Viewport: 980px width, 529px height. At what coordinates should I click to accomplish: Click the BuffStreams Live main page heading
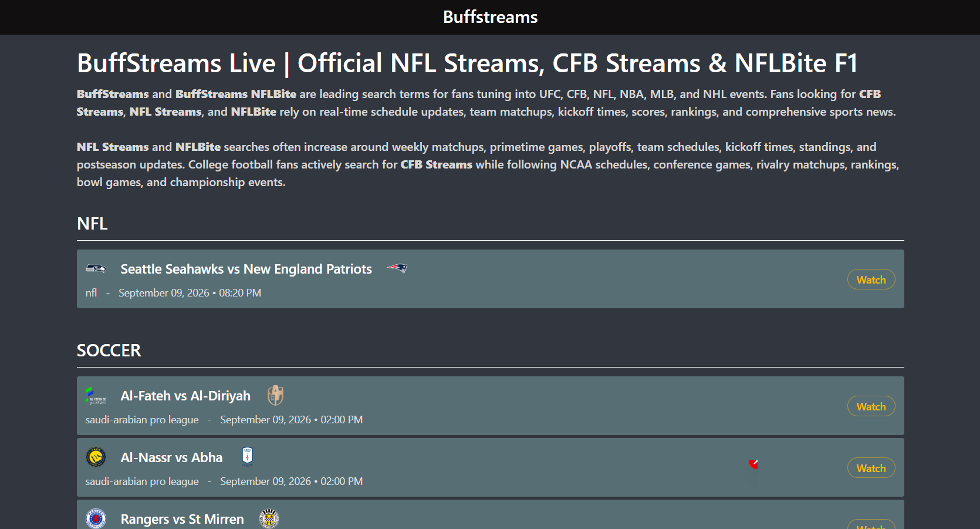tap(467, 63)
